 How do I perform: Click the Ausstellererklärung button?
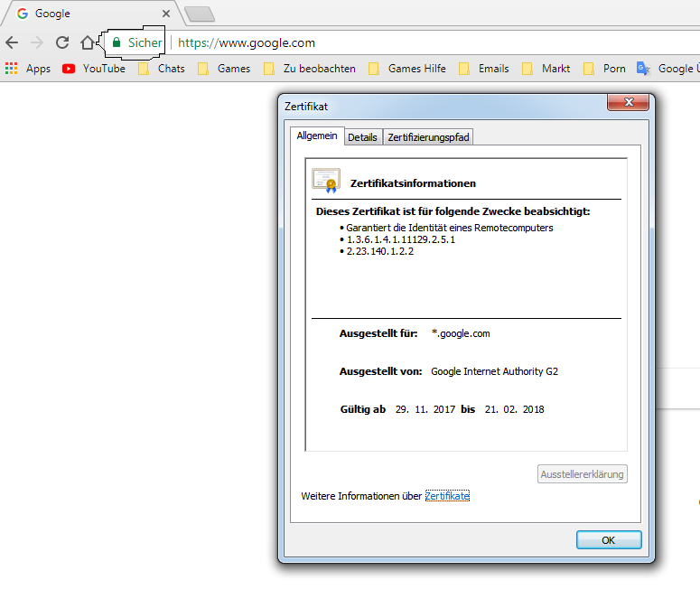click(x=583, y=474)
